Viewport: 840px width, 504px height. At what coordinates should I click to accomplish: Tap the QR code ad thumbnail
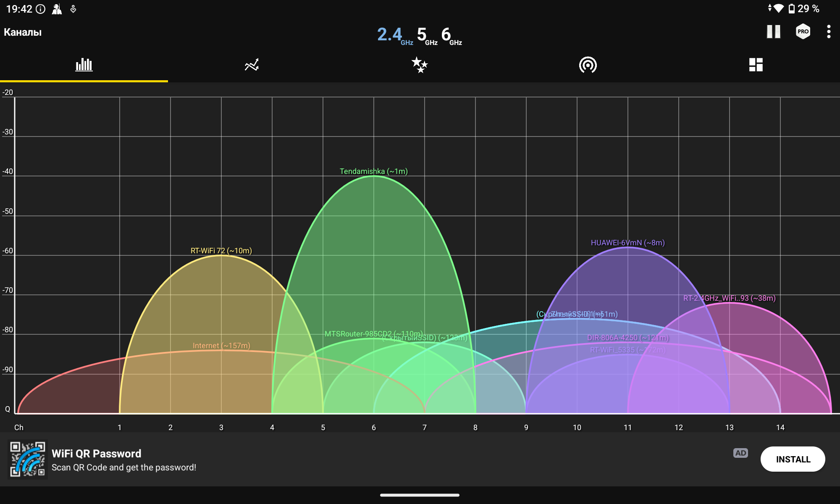click(x=28, y=459)
